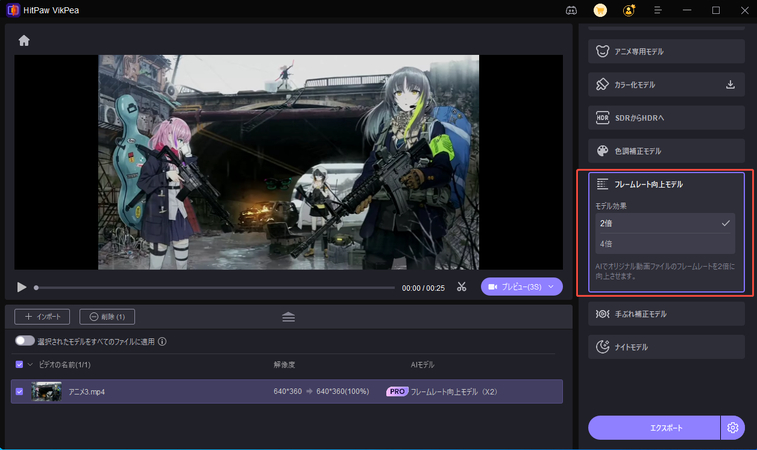Open the user account icon

pyautogui.click(x=628, y=10)
